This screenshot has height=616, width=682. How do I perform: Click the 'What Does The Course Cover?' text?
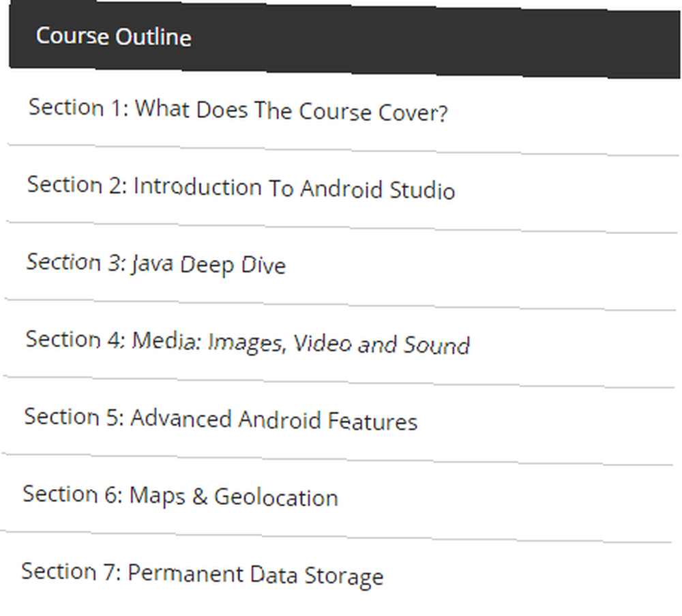click(291, 111)
